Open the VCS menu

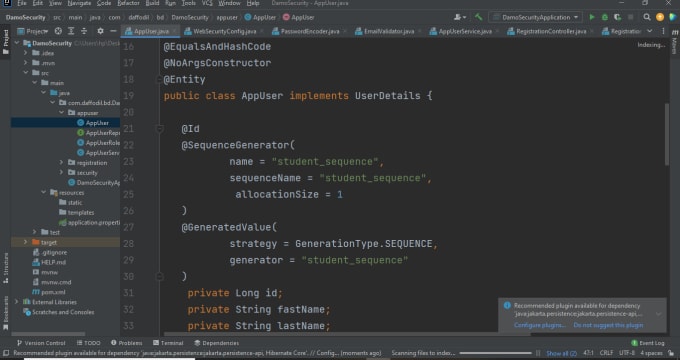207,3
